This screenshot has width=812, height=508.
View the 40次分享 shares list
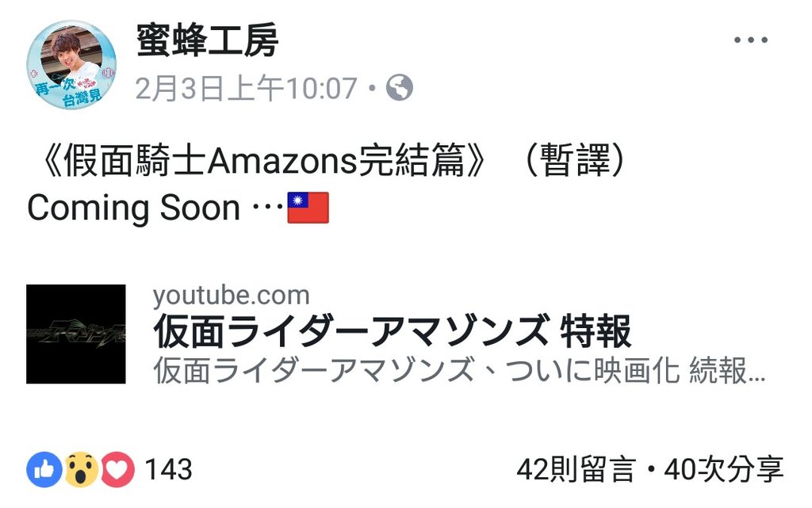coord(723,470)
